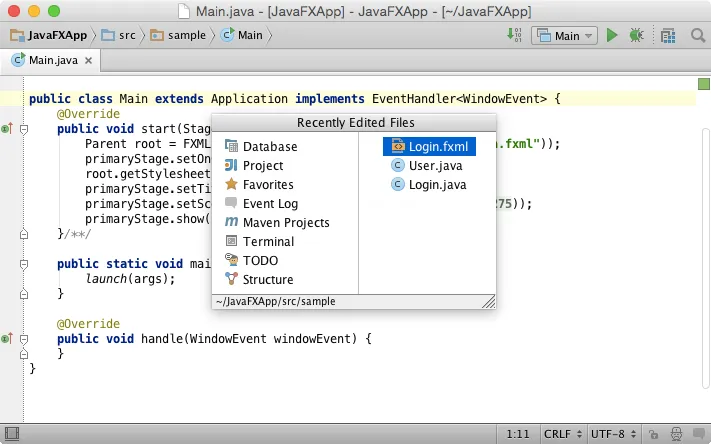Open Event Log from the popup
Image resolution: width=711 pixels, height=444 pixels.
click(285, 204)
